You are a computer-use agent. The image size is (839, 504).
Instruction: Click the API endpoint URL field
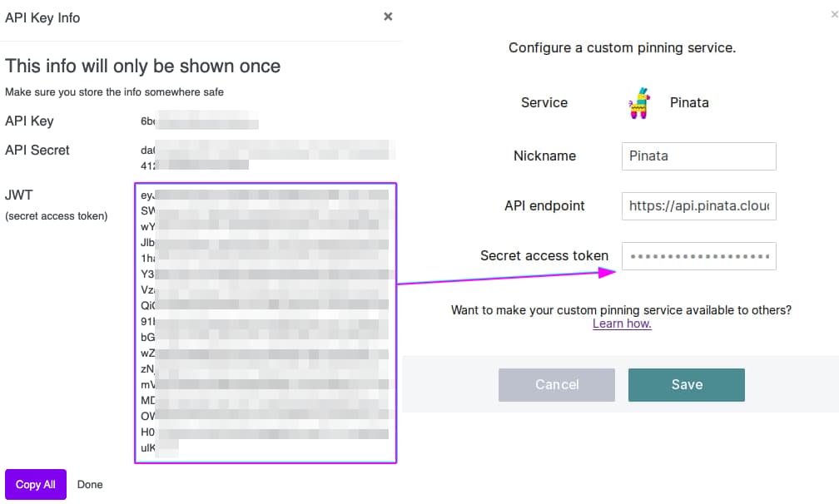[x=698, y=205]
